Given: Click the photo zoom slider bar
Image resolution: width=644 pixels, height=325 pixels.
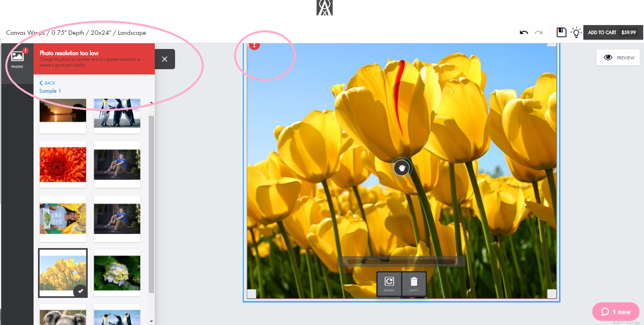Looking at the screenshot, I should click(x=401, y=261).
